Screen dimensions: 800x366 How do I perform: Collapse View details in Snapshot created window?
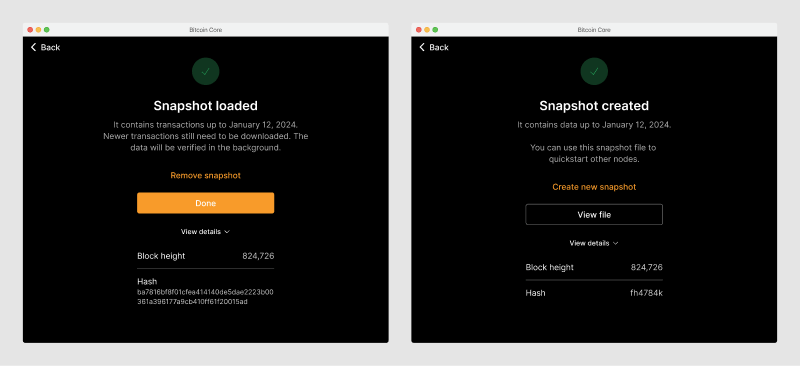click(x=594, y=243)
